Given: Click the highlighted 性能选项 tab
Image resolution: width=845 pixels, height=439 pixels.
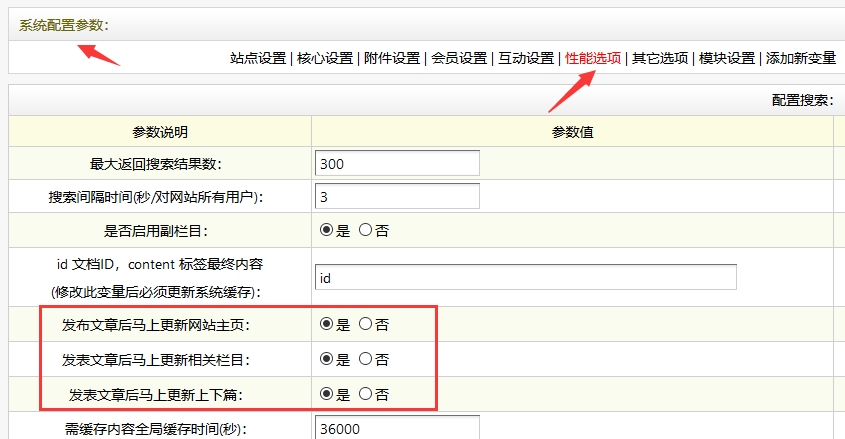Looking at the screenshot, I should pyautogui.click(x=593, y=58).
